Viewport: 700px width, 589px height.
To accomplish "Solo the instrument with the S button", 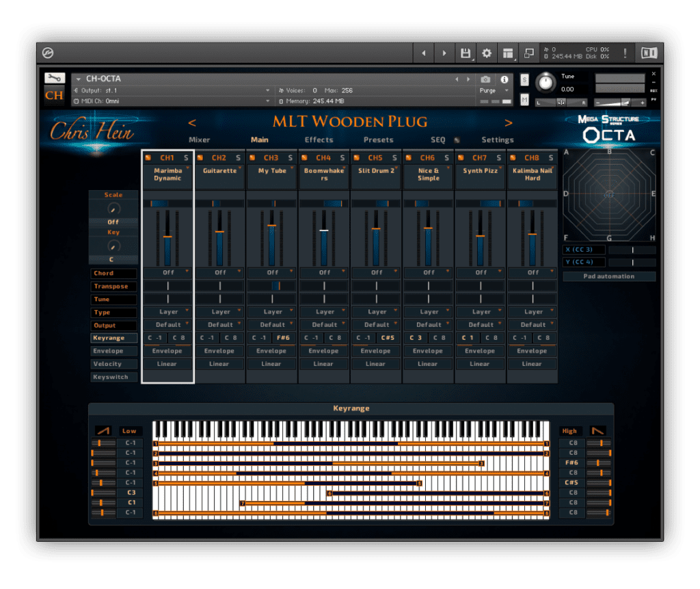I will pyautogui.click(x=524, y=80).
